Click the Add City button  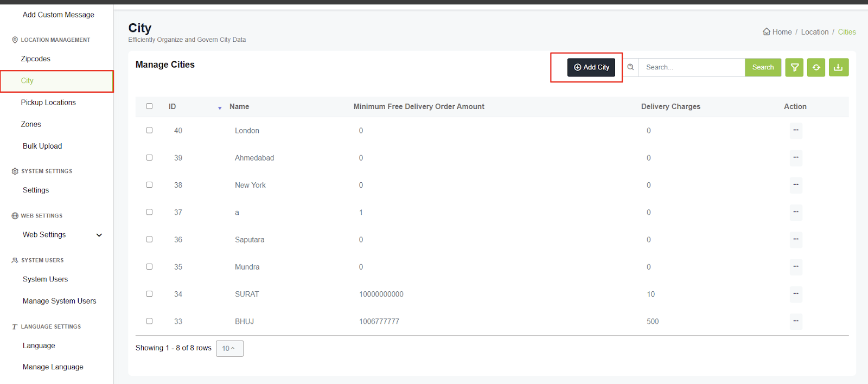click(x=591, y=67)
